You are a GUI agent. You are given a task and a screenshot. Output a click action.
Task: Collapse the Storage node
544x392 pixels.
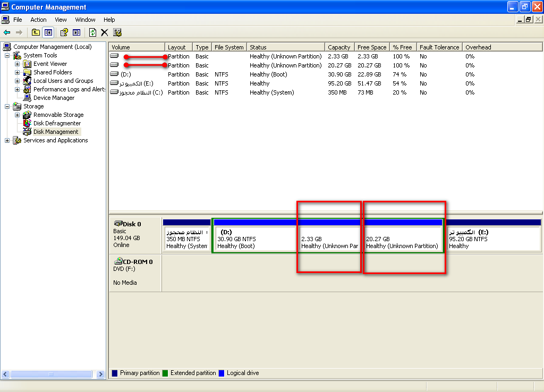tap(7, 107)
